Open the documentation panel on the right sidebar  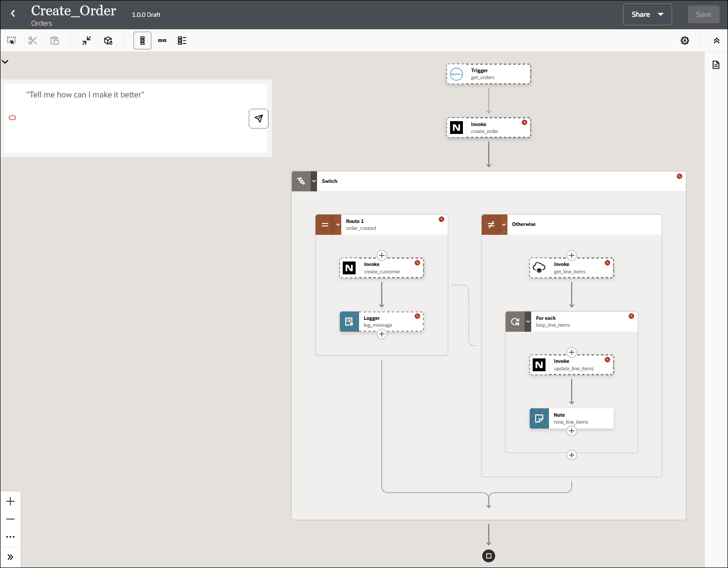[x=716, y=64]
